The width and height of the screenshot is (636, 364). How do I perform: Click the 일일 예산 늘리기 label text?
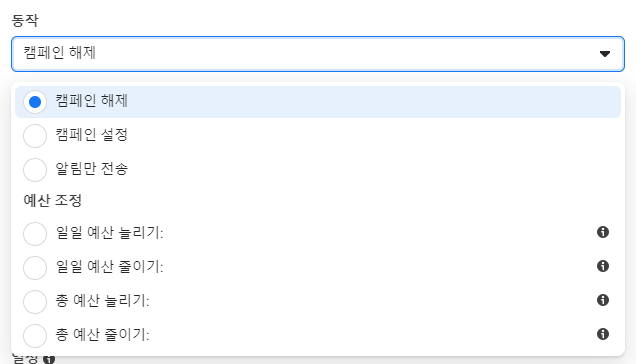coord(110,233)
